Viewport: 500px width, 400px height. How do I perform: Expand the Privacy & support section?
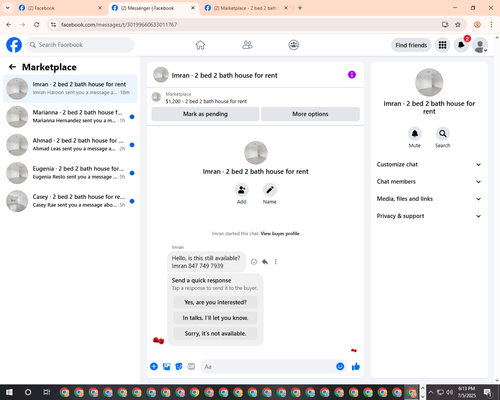tap(429, 216)
